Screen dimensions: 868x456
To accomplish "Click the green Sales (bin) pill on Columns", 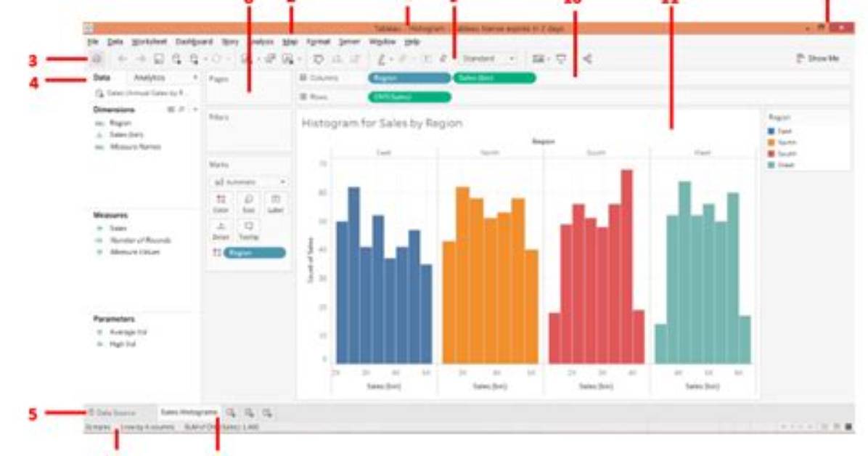I will point(494,78).
